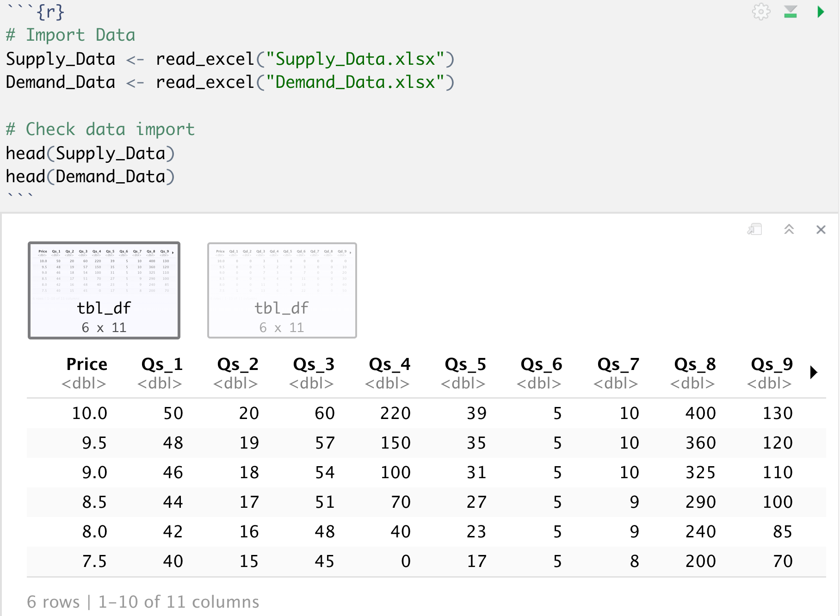Run the current chunk with green play arrow
Screen dimensions: 840x616
821,12
